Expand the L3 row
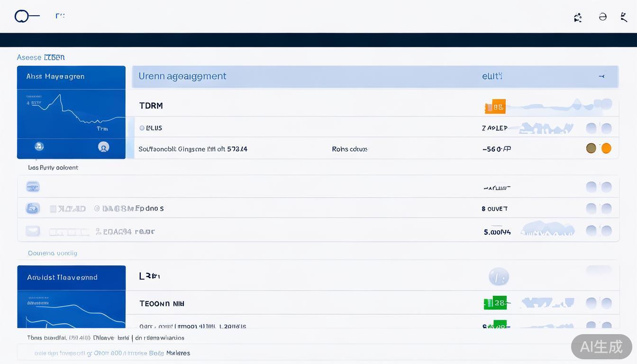Screen dimensions: 637x364 (149, 276)
